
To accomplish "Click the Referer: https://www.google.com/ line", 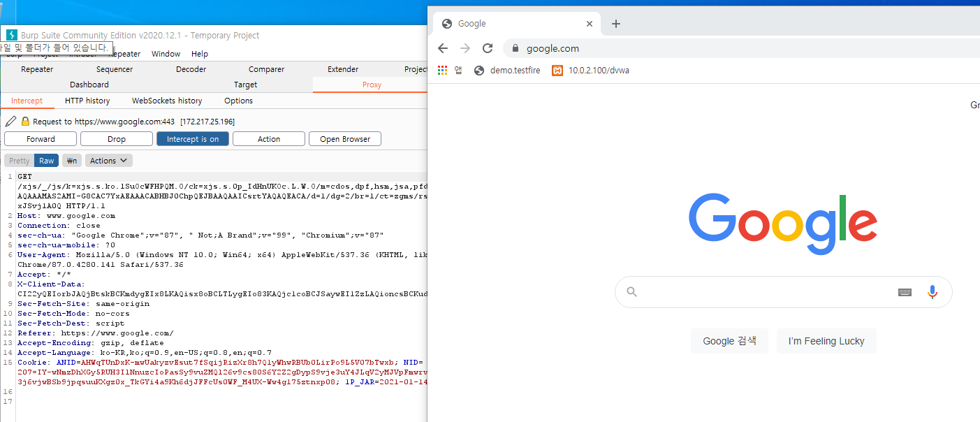I will tap(96, 333).
